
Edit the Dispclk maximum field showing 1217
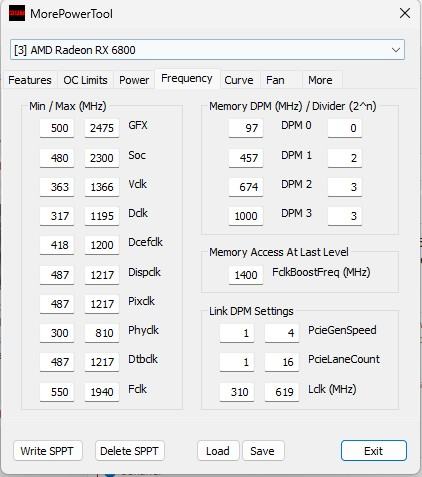click(x=102, y=275)
